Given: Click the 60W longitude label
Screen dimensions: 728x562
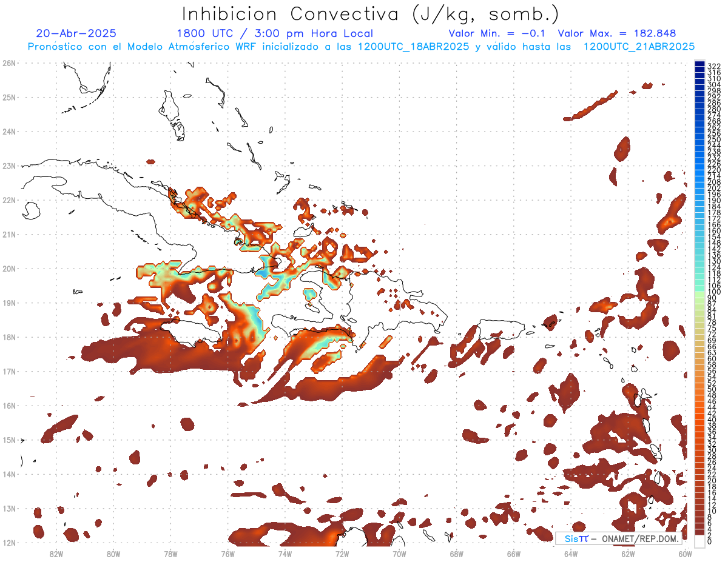Looking at the screenshot, I should pos(686,554).
